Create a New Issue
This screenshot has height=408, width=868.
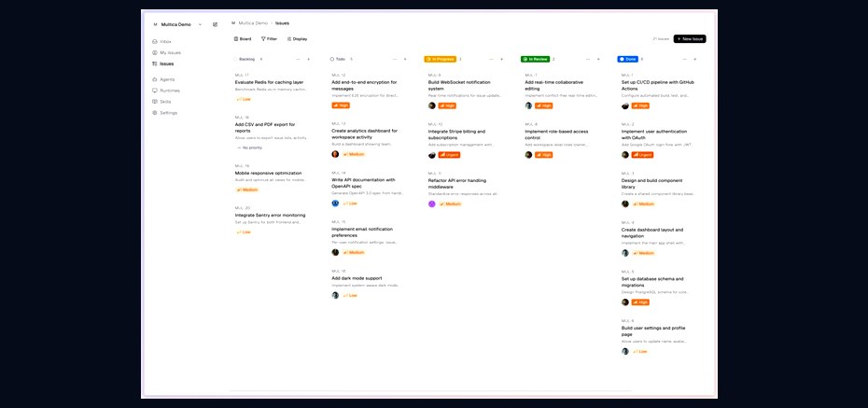click(690, 39)
